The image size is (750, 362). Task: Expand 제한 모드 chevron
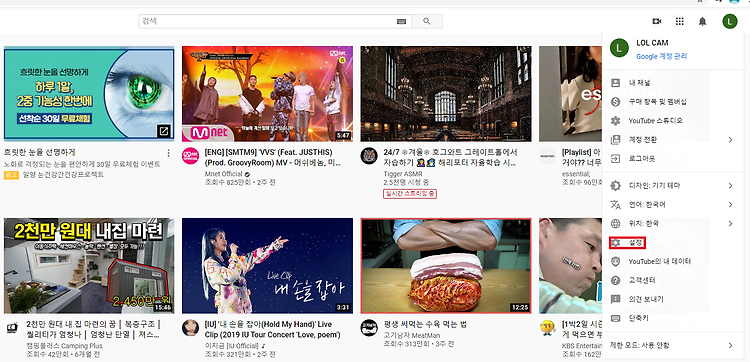[730, 345]
